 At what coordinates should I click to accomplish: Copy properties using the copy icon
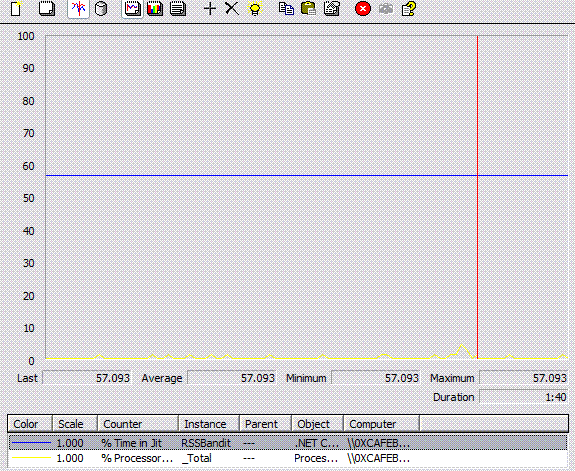point(286,9)
